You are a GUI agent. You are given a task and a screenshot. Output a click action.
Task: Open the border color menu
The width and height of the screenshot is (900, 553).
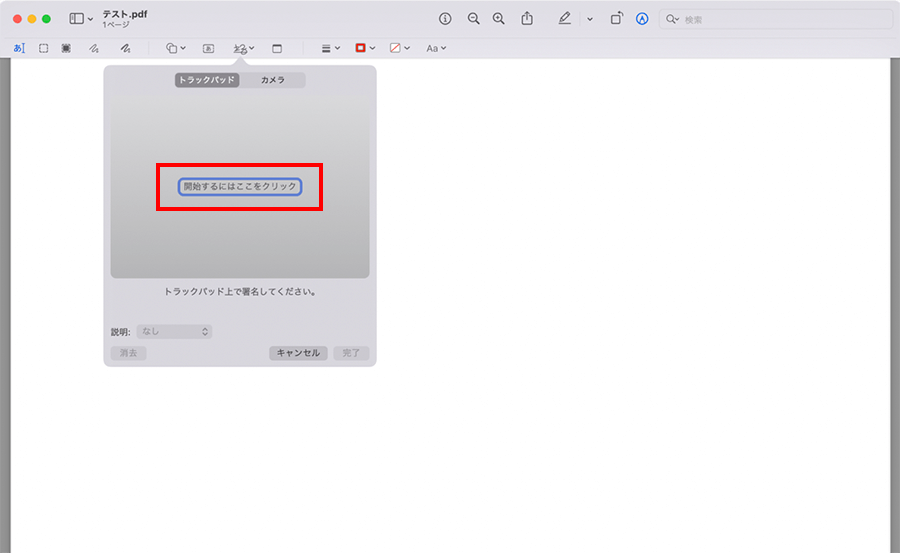[x=365, y=48]
